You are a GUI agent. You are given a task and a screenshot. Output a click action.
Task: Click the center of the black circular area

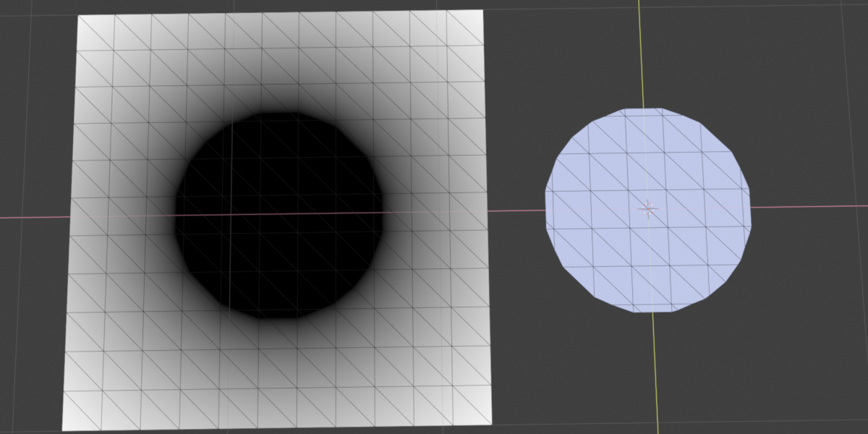point(278,215)
